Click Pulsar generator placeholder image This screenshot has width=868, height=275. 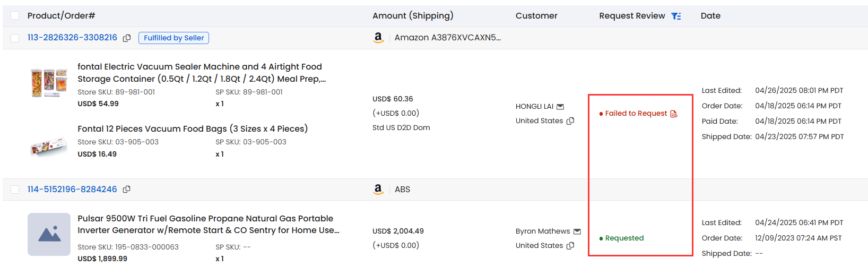point(49,234)
